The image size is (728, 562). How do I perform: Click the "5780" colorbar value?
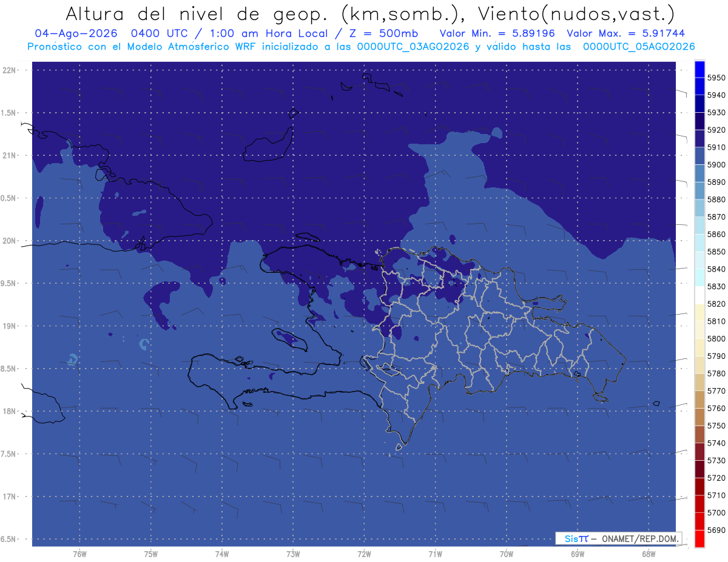pyautogui.click(x=716, y=373)
